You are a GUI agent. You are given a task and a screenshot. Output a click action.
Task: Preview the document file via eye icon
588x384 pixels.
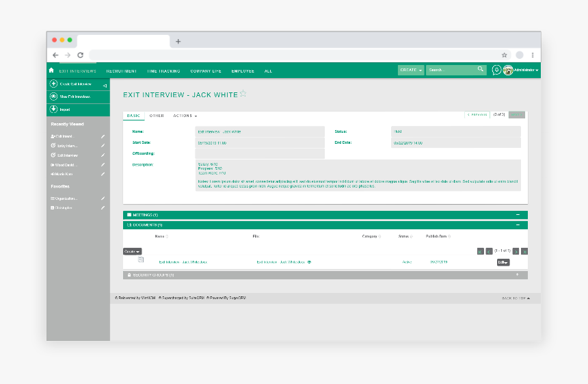coord(310,261)
